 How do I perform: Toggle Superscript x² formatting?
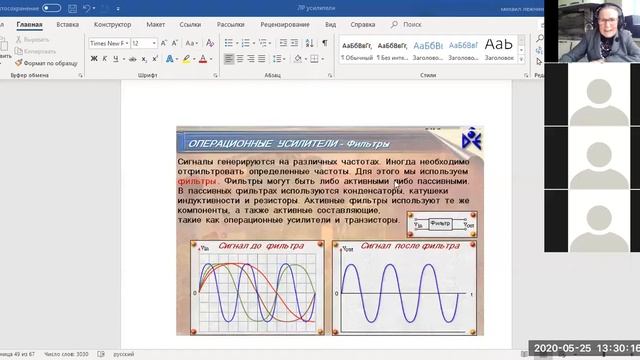(x=155, y=59)
